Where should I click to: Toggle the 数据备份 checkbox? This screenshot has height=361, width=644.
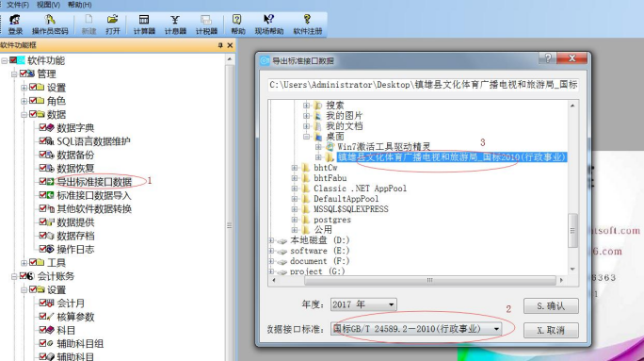(x=42, y=155)
